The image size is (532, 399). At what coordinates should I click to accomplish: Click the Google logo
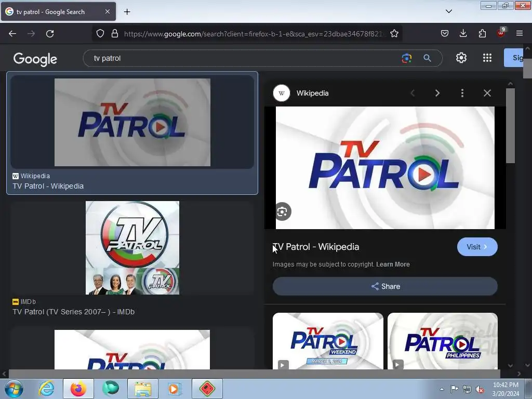click(35, 59)
